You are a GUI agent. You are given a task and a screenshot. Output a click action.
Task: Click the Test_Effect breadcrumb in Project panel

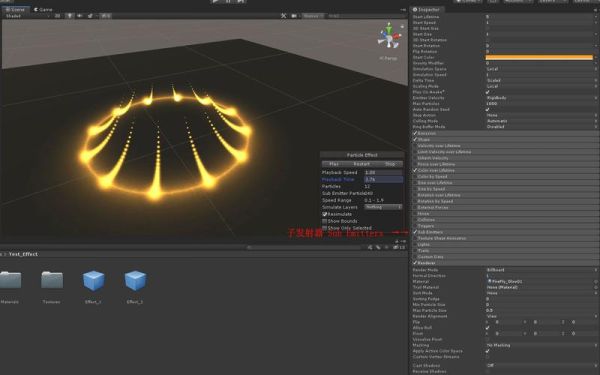(x=23, y=254)
